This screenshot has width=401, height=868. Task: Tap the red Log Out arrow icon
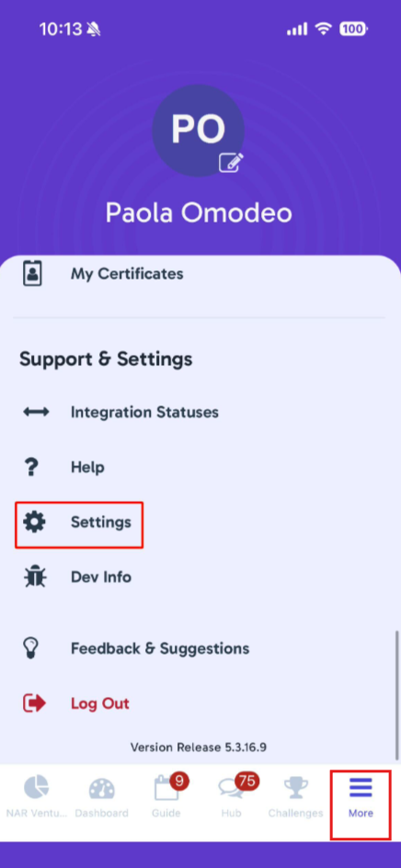coord(34,703)
